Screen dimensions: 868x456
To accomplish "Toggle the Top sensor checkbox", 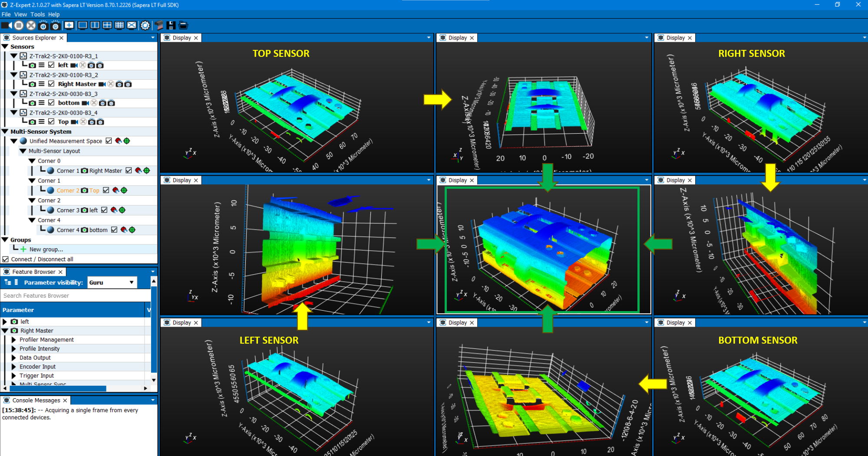I will click(51, 122).
